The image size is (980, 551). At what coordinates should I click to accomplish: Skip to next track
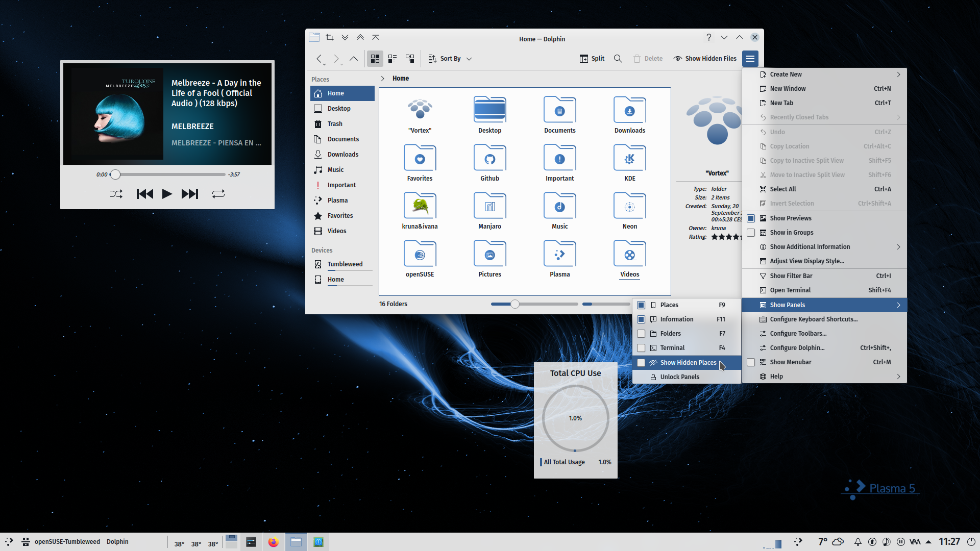pyautogui.click(x=190, y=194)
